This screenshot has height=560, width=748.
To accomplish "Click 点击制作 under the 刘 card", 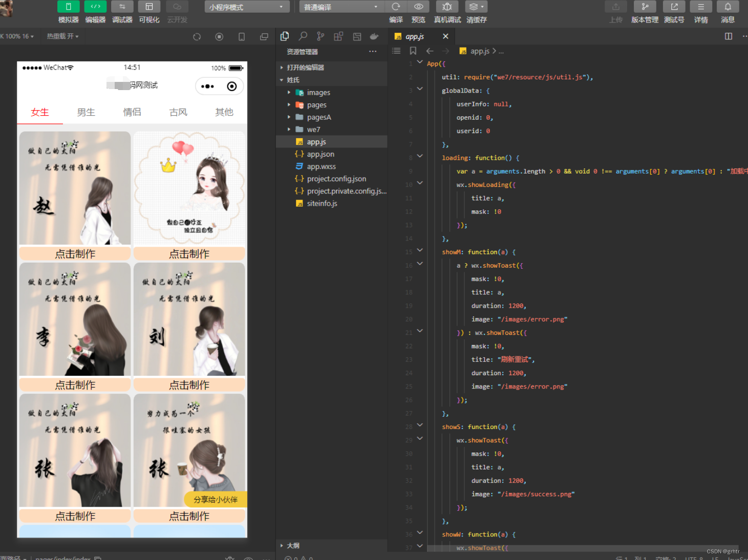I will pos(189,385).
